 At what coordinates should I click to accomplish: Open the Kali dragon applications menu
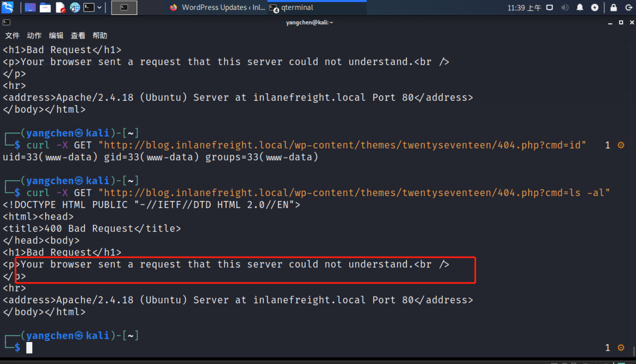pyautogui.click(x=7, y=7)
